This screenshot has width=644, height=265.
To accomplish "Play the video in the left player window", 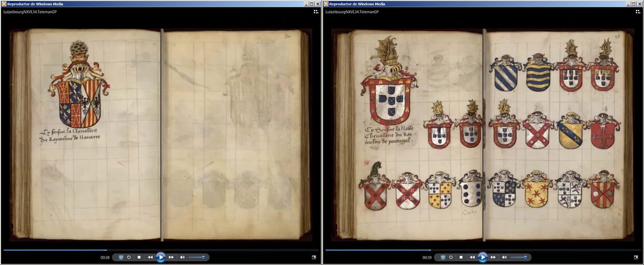I will click(160, 257).
